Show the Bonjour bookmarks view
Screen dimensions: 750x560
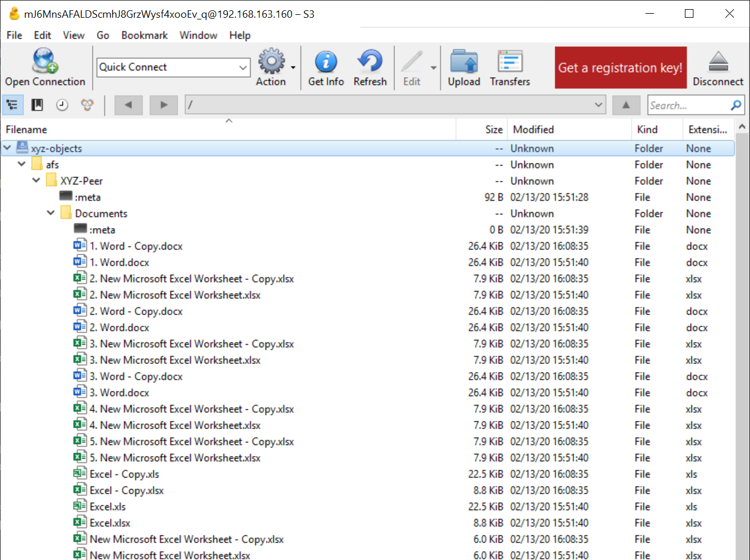tap(87, 105)
